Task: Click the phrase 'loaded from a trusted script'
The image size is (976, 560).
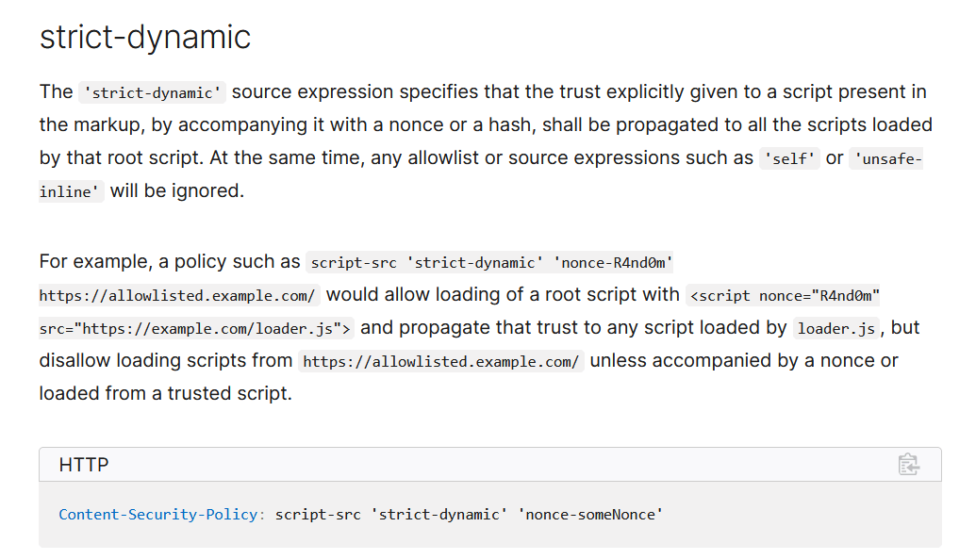Action: point(166,393)
